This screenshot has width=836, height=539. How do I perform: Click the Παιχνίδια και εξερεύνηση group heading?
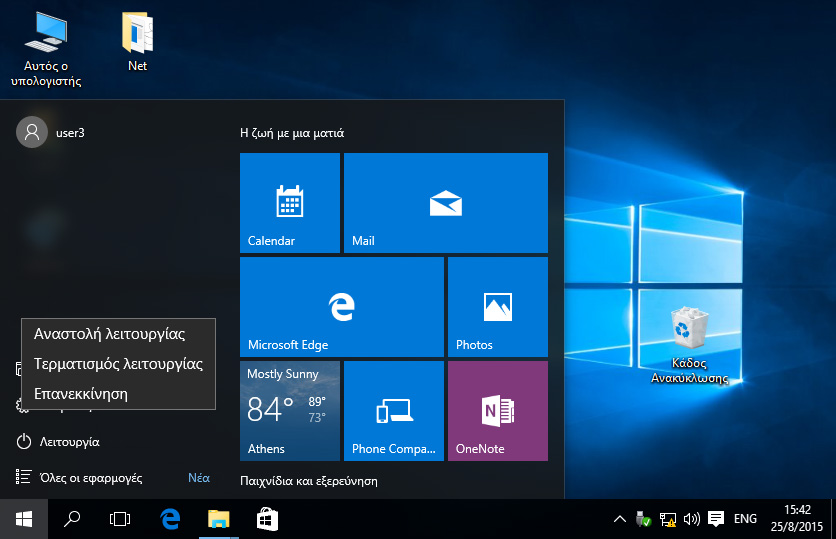pyautogui.click(x=309, y=481)
